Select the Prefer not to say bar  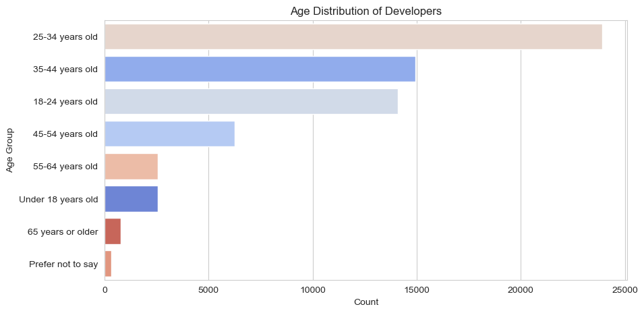tap(108, 263)
